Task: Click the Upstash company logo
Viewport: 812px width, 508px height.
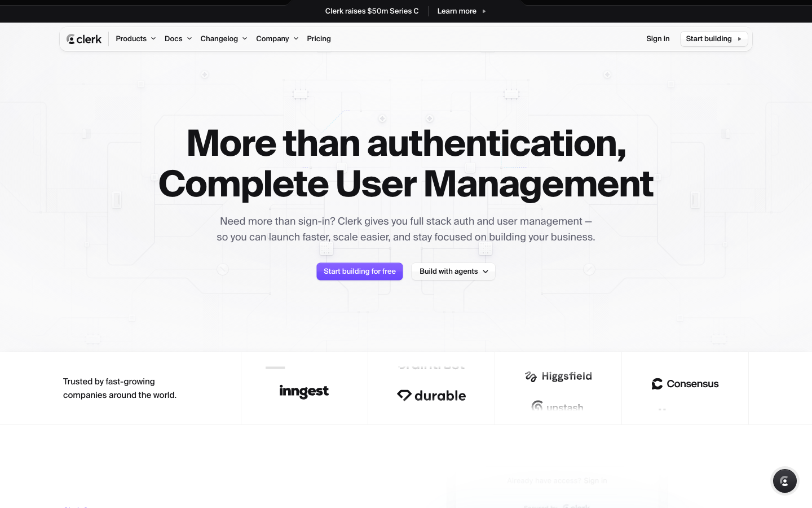Action: point(558,407)
